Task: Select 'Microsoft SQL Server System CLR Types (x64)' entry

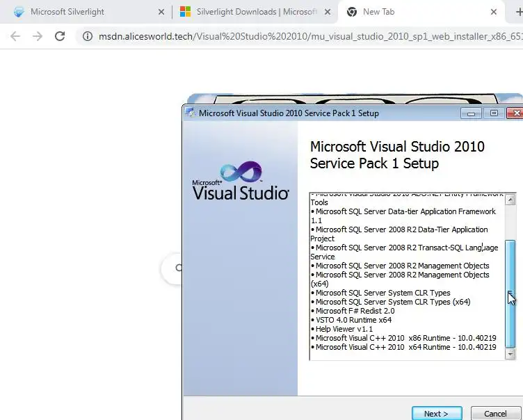Action: point(391,302)
